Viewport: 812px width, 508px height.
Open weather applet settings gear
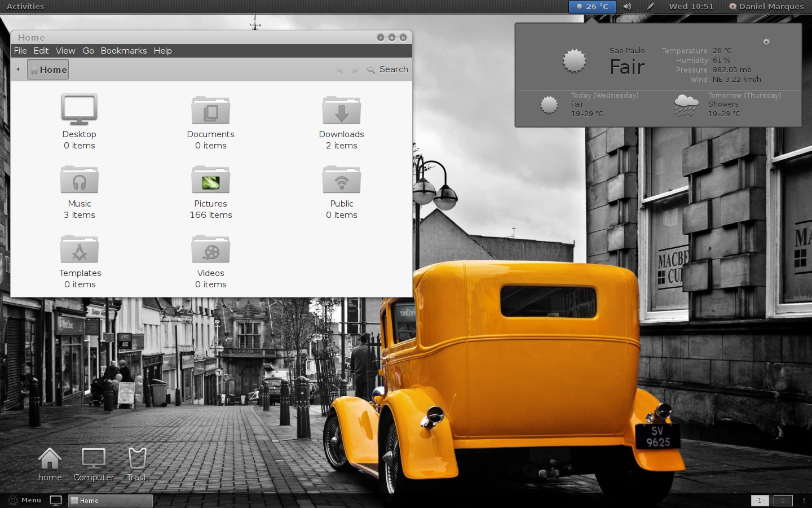(766, 42)
